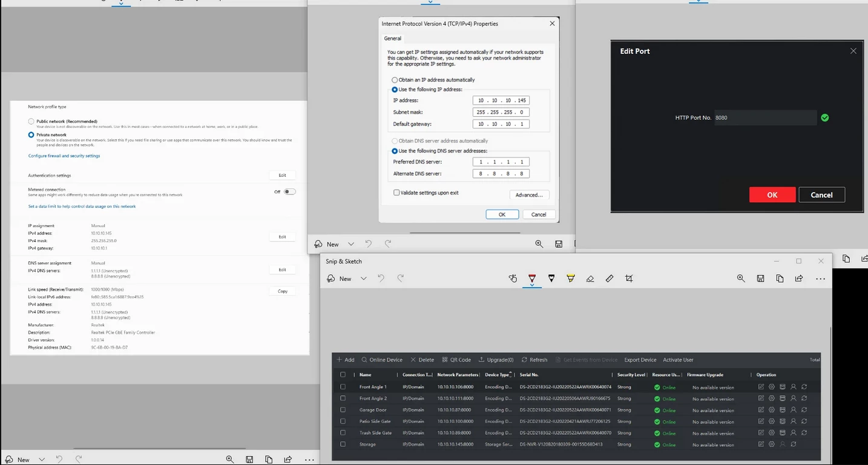Toggle the Metered connection switch

click(290, 191)
